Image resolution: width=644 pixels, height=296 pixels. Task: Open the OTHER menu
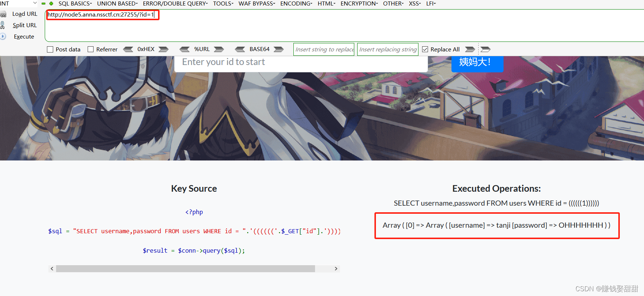click(393, 4)
